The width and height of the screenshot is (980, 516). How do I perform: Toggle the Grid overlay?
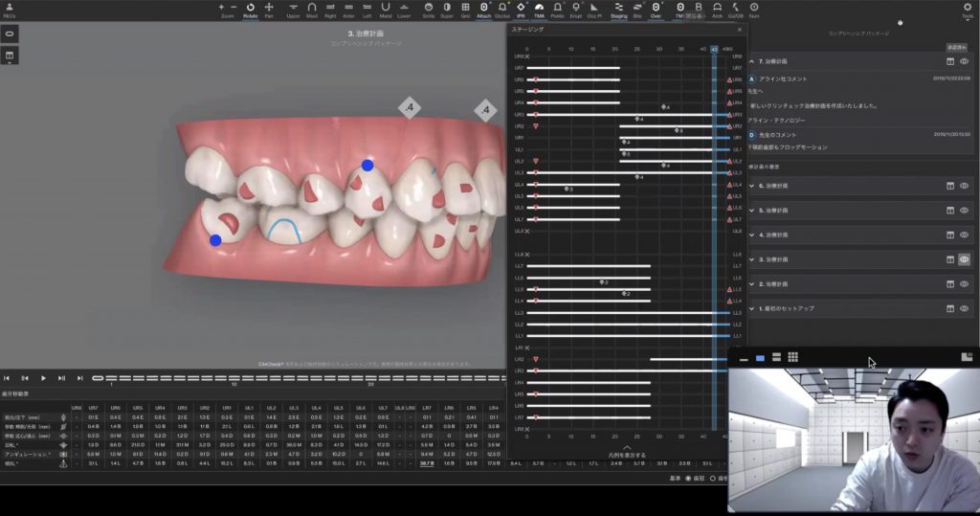[x=465, y=10]
